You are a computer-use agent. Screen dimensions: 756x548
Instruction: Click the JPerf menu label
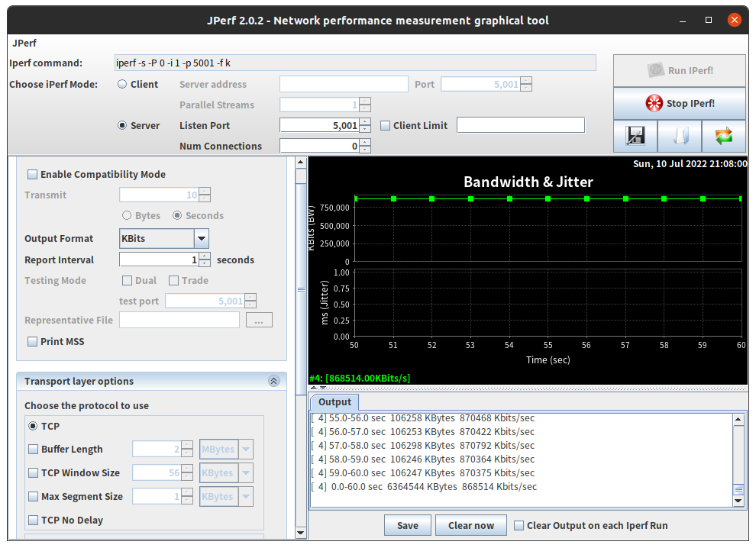pyautogui.click(x=23, y=43)
